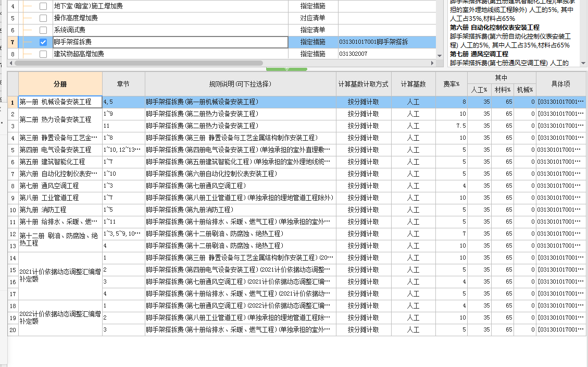Click the 费率% column header
The image size is (588, 367).
point(451,84)
